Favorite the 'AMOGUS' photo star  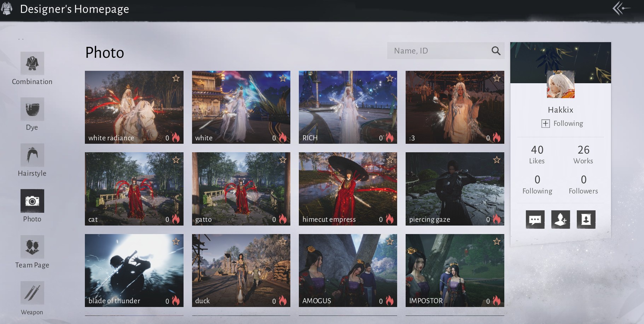[x=390, y=241]
